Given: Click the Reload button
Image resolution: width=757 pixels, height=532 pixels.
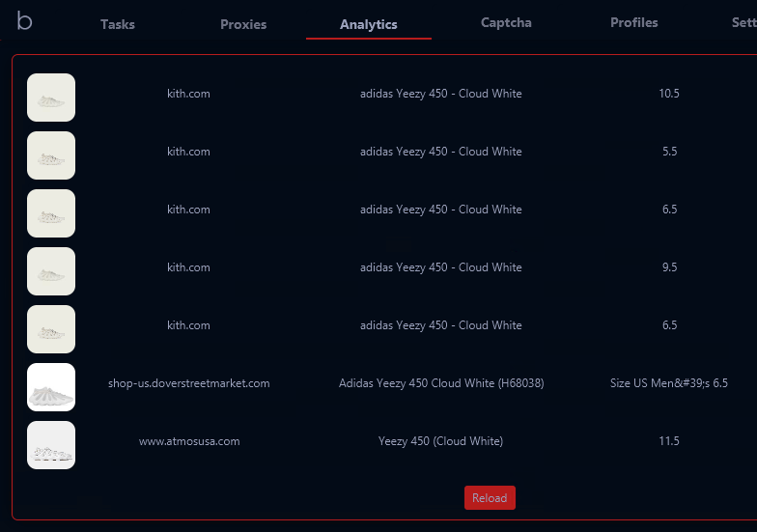Looking at the screenshot, I should coord(490,498).
